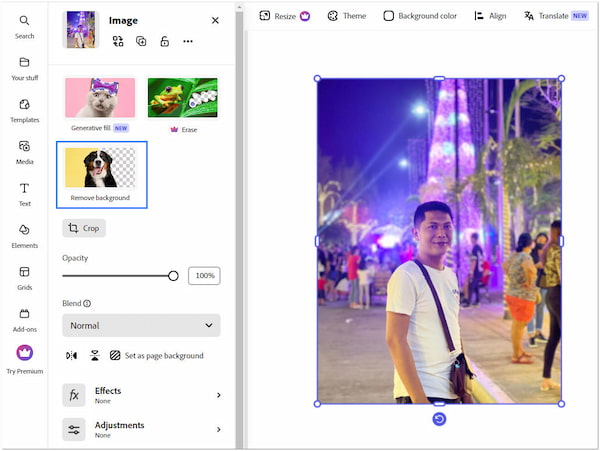Click the Duplicate image icon
Image resolution: width=600 pixels, height=451 pixels.
(141, 41)
